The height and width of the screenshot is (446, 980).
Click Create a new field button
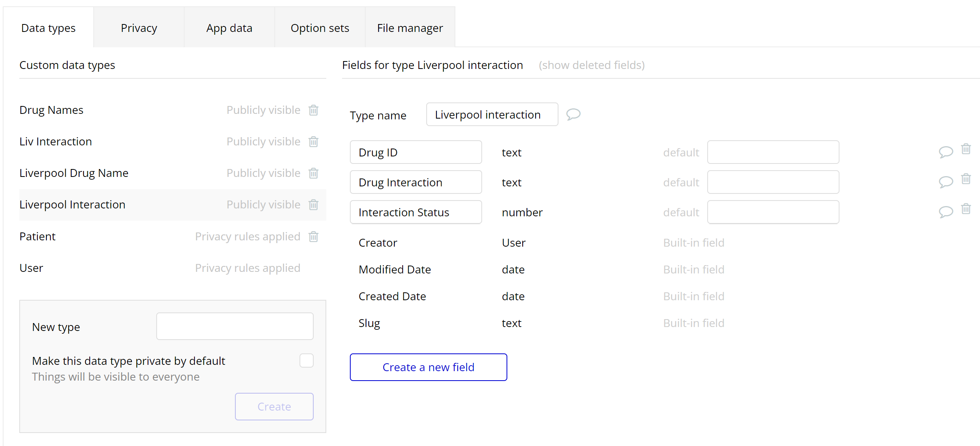click(x=428, y=367)
